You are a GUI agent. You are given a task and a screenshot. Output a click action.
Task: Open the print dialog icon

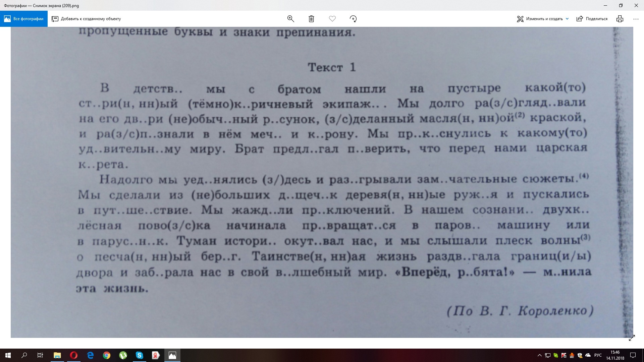tap(620, 19)
